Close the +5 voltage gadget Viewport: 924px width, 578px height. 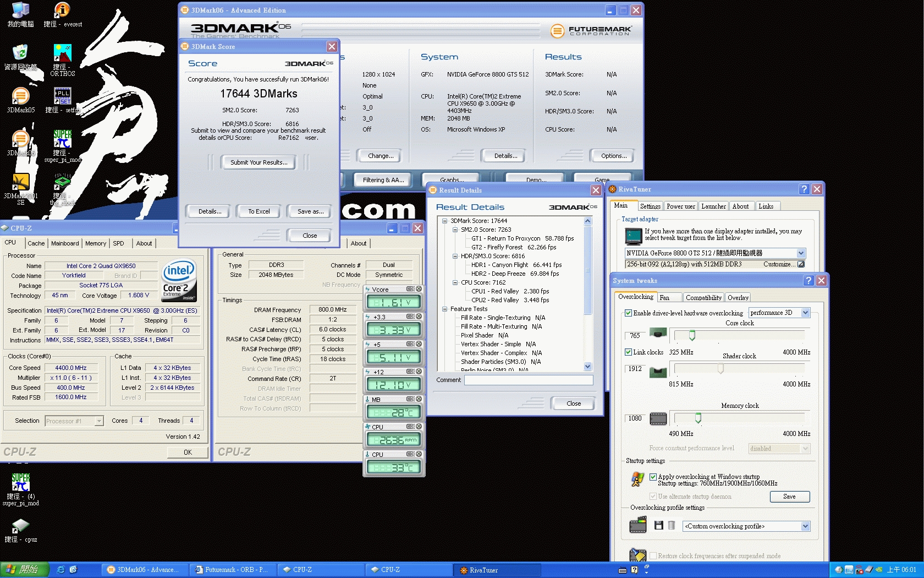coord(419,344)
